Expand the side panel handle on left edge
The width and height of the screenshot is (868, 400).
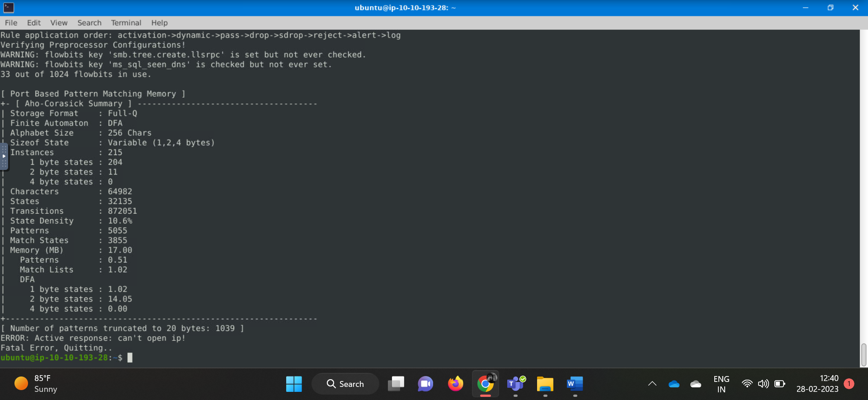pyautogui.click(x=4, y=156)
